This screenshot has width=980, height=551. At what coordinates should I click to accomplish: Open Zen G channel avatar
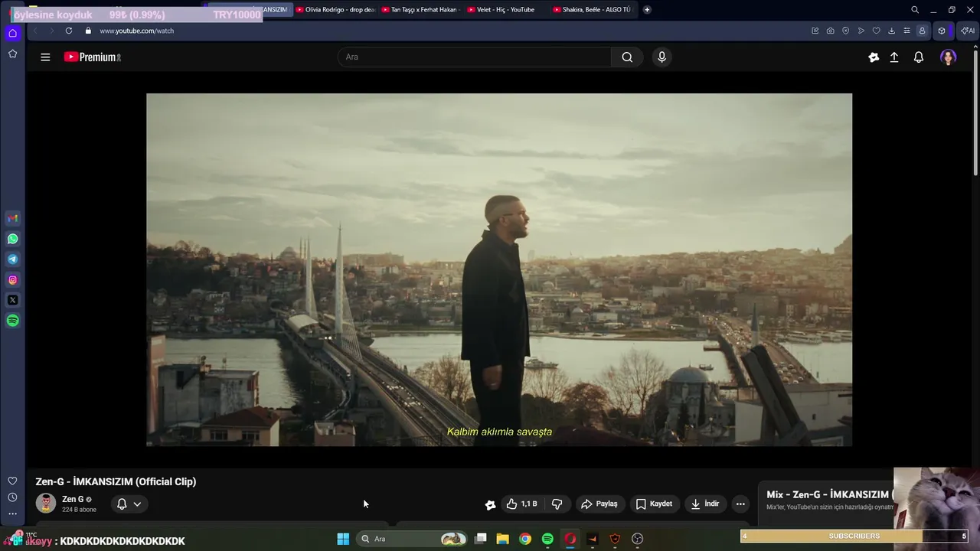(x=46, y=503)
